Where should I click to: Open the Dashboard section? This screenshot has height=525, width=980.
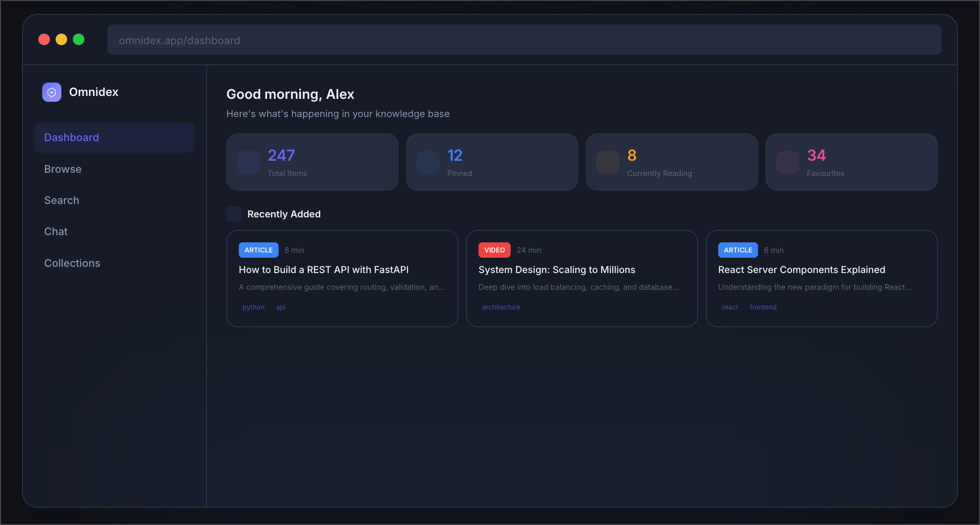tap(71, 138)
